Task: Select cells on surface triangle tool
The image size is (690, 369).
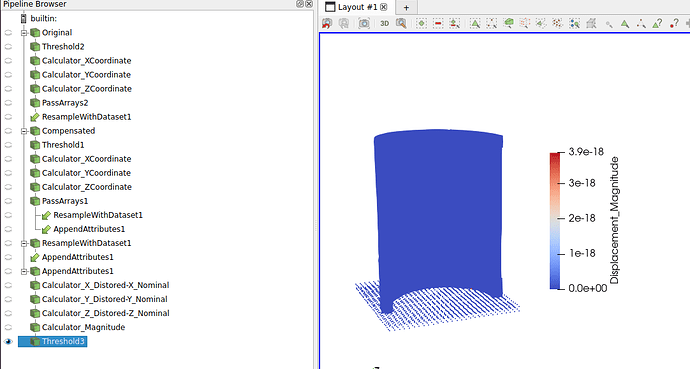Action: pyautogui.click(x=475, y=23)
